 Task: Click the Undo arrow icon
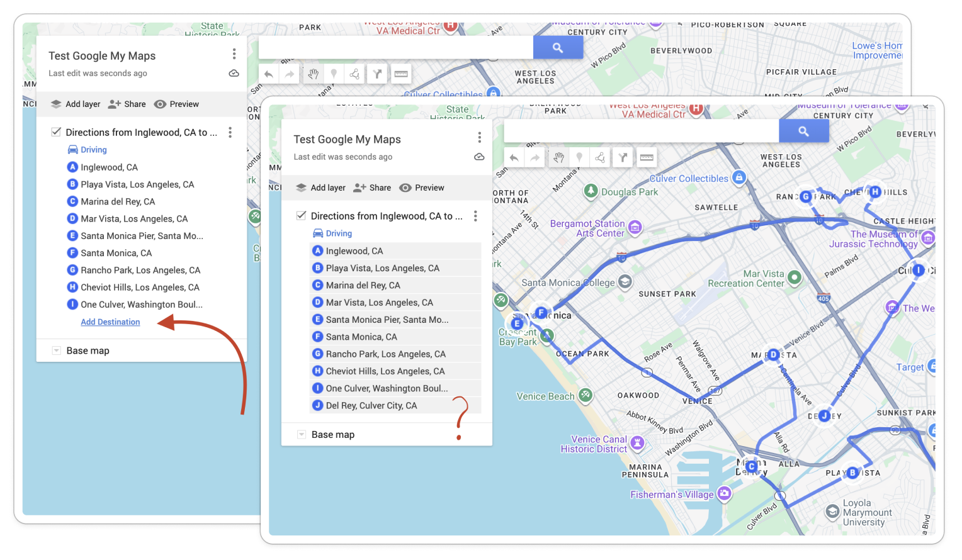click(x=514, y=157)
